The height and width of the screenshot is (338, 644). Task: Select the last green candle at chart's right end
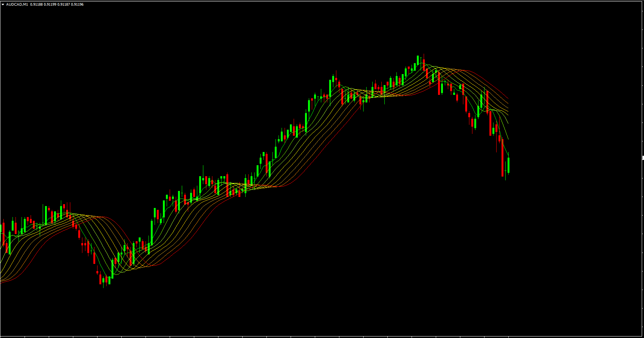(509, 165)
